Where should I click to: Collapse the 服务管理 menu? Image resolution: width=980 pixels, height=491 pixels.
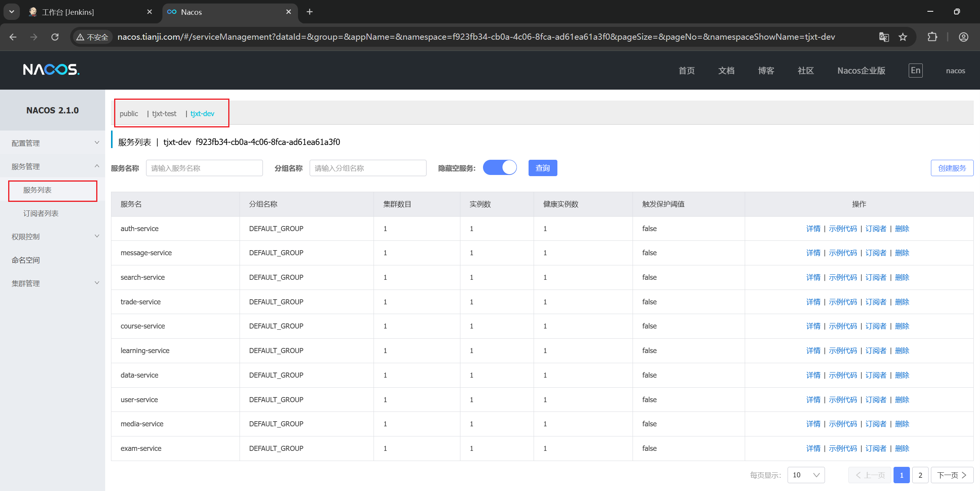click(53, 166)
